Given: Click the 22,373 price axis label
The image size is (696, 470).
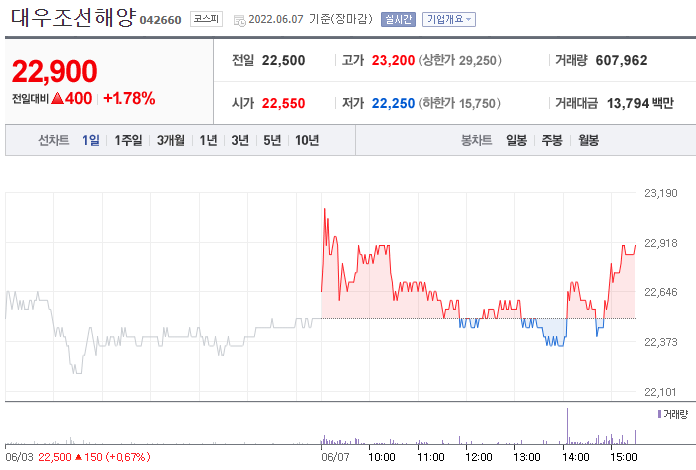Looking at the screenshot, I should click(x=661, y=342).
